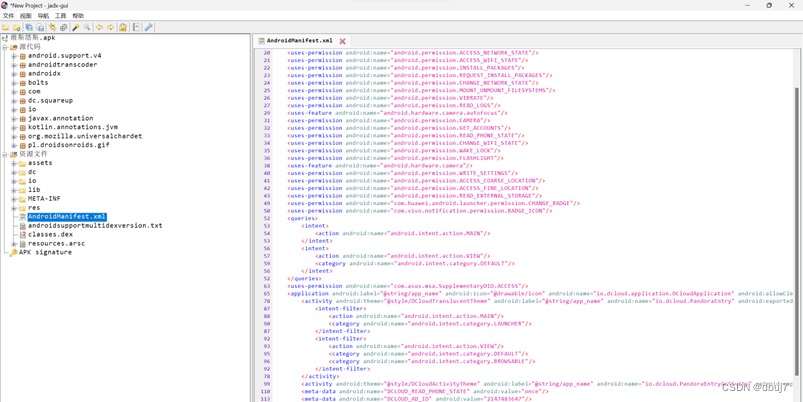The image size is (803, 402).
Task: Click the Export as gradle project icon
Action: tap(39, 27)
